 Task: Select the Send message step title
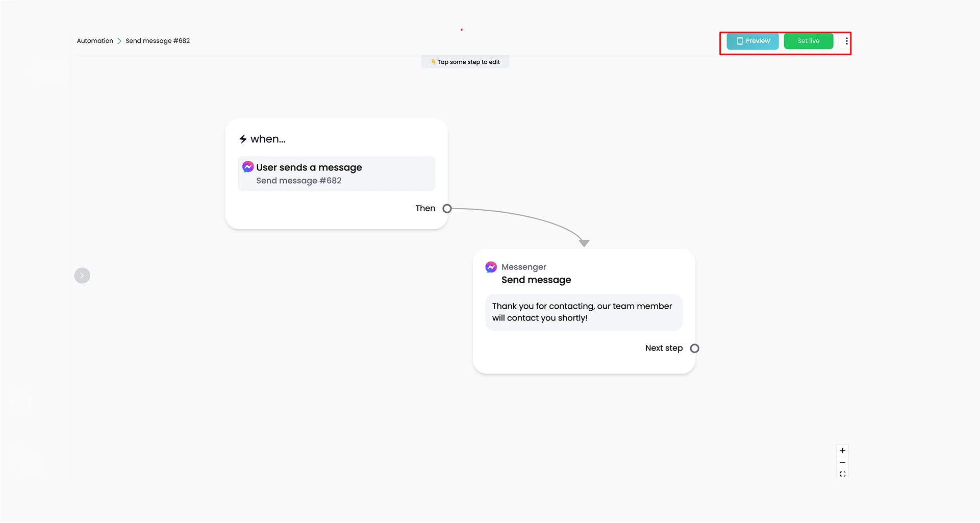point(536,280)
